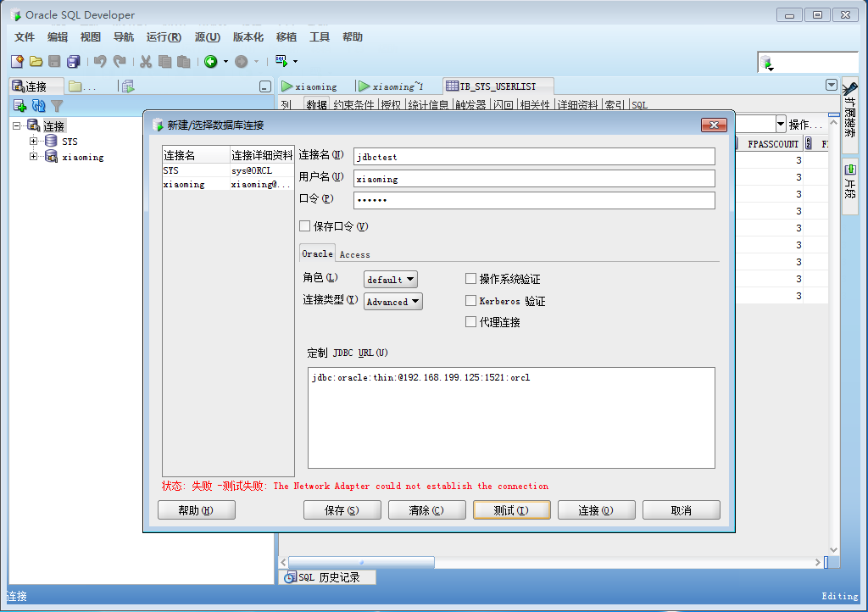Screen dimensions: 868x612
Task: Open the xiaoming worksheet tab
Action: [310, 86]
